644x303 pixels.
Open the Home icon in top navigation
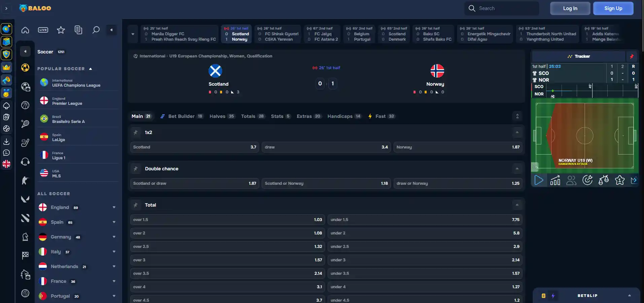[x=25, y=30]
